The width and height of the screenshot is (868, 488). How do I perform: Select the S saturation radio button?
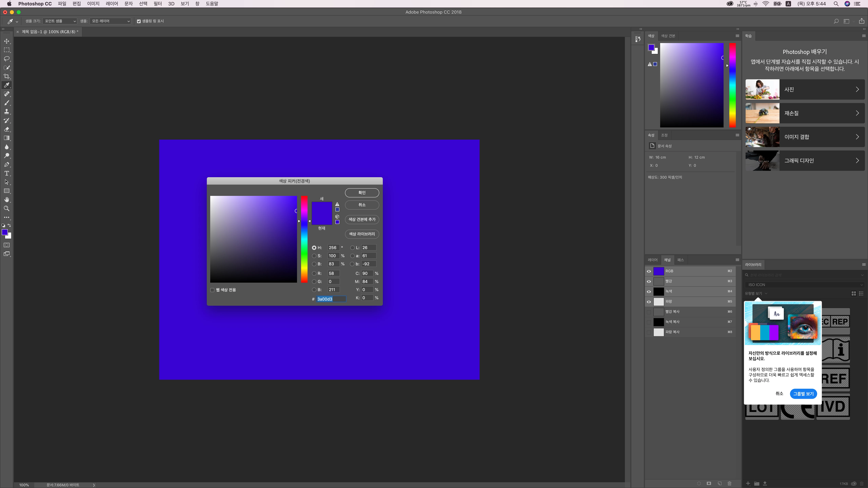(314, 256)
